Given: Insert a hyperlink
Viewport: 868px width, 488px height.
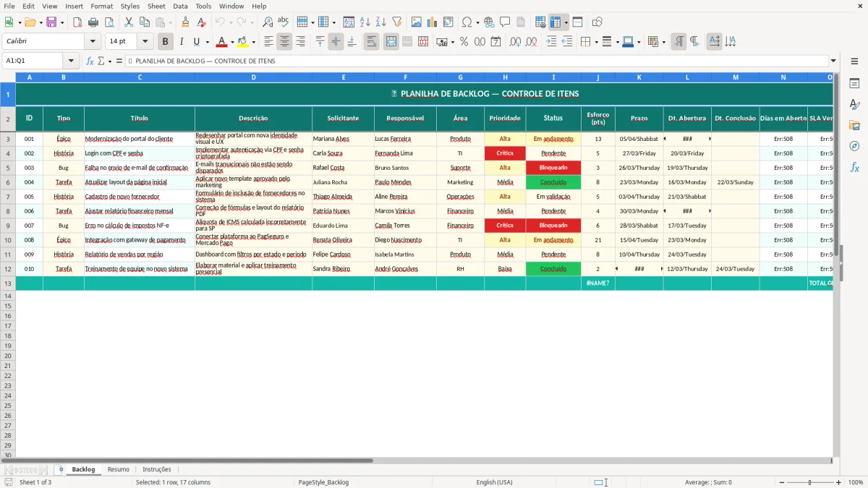Looking at the screenshot, I should click(489, 22).
